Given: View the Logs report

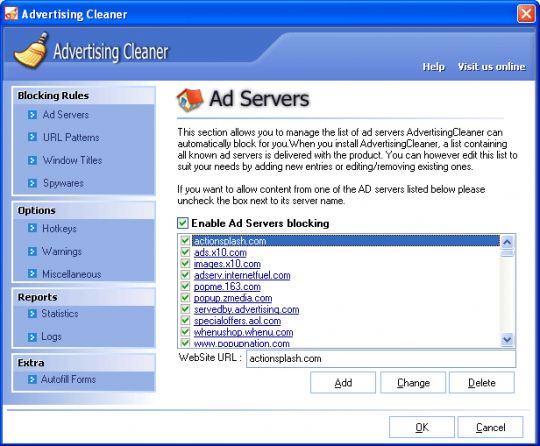Looking at the screenshot, I should click(x=51, y=336).
